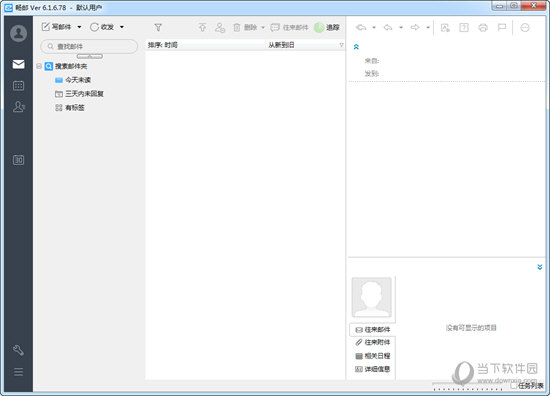Open the user account avatar in the sidebar
The width and height of the screenshot is (550, 396).
point(18,33)
